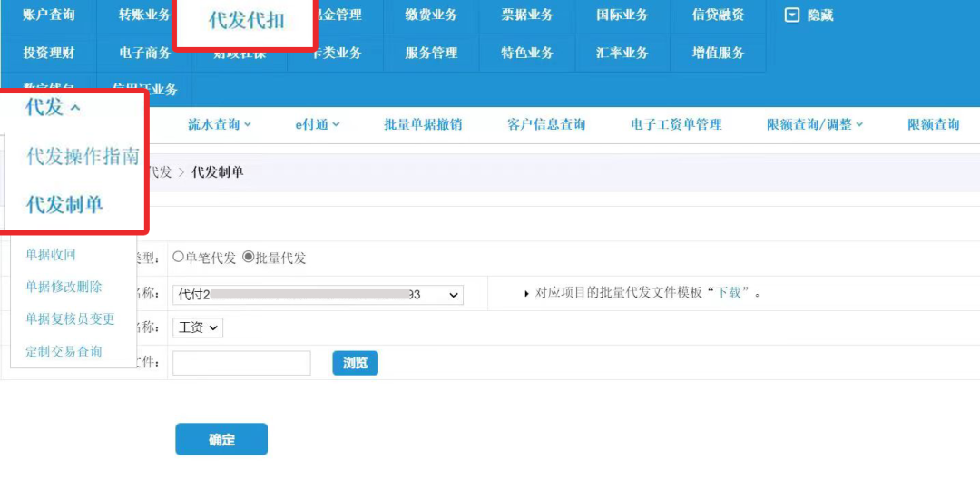The image size is (980, 479).
Task: Open the 汇率业务 menu
Action: pyautogui.click(x=622, y=54)
